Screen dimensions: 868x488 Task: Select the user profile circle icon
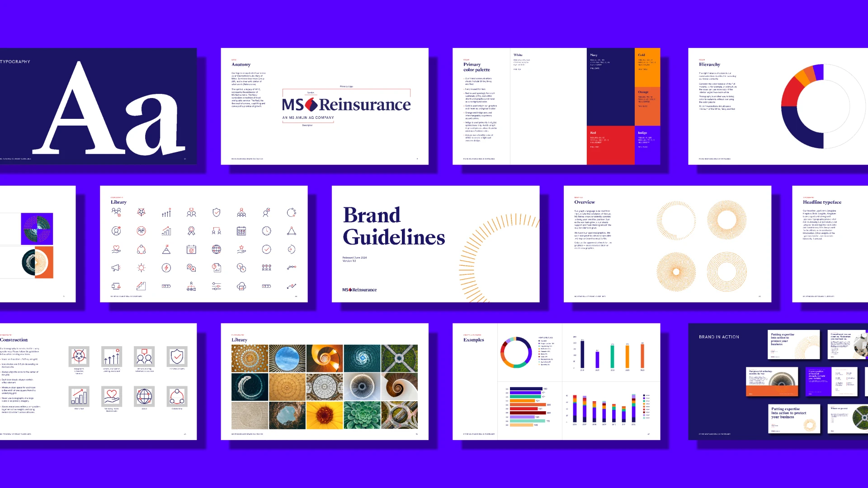tap(116, 231)
